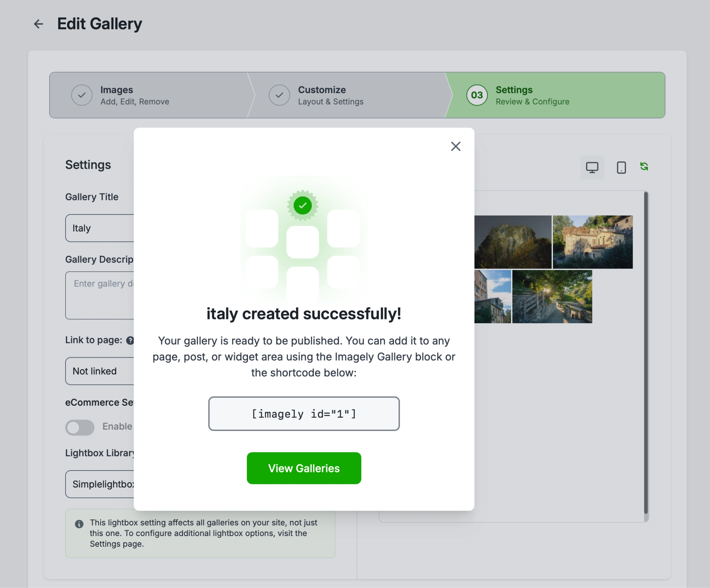The image size is (710, 588).
Task: Click the preview pane scrollbar
Action: coord(646,353)
